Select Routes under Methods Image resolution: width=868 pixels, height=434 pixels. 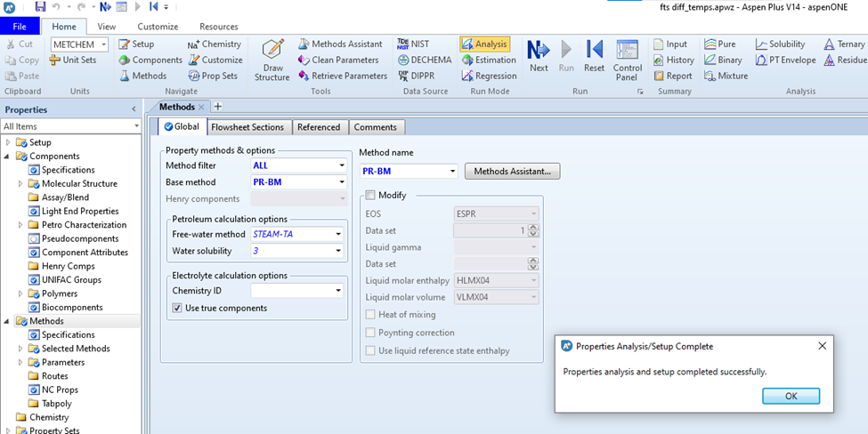[x=55, y=376]
